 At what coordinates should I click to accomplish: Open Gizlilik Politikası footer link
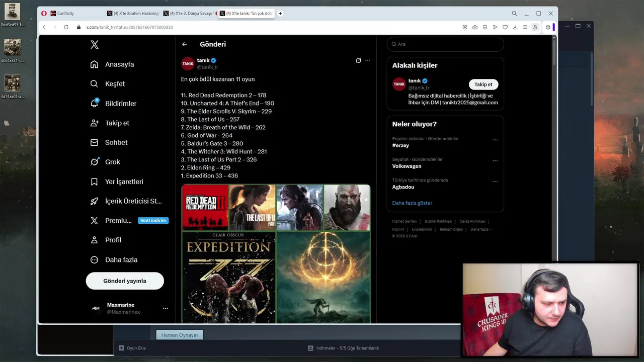438,221
